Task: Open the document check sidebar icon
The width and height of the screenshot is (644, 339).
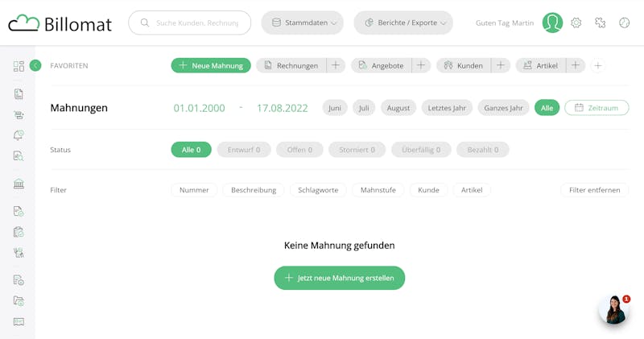Action: click(19, 211)
